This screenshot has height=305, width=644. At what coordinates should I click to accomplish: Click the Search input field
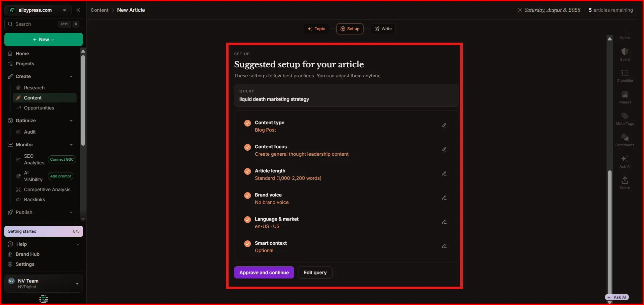click(43, 24)
